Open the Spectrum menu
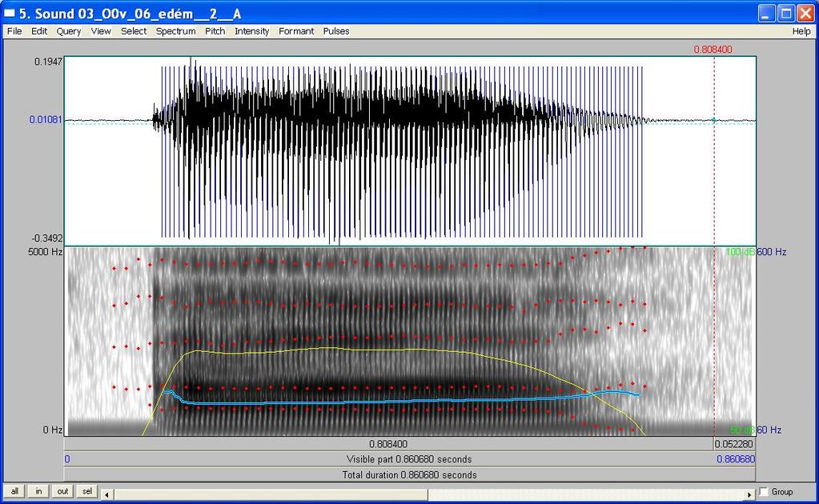 click(175, 31)
